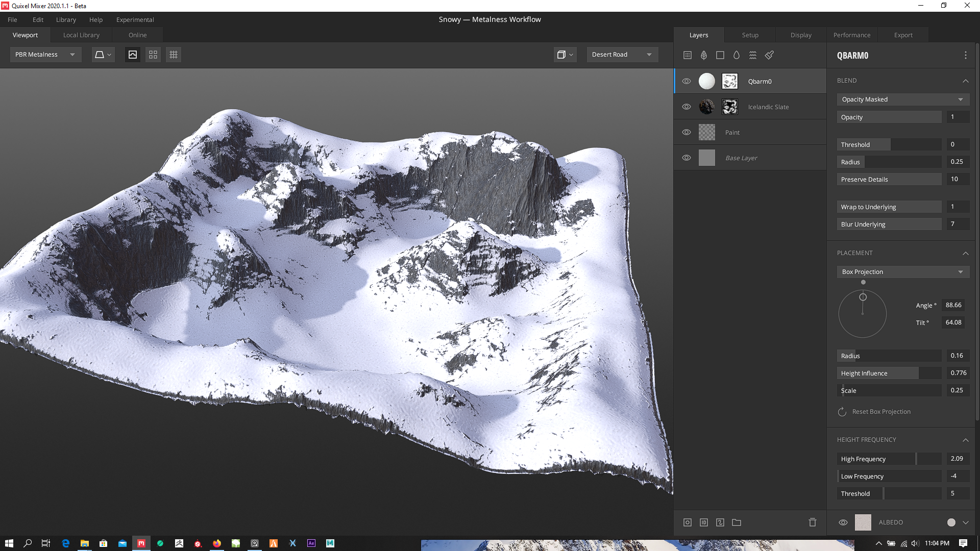Edit the Angle value field 88.66
Viewport: 980px width, 551px height.
point(953,305)
